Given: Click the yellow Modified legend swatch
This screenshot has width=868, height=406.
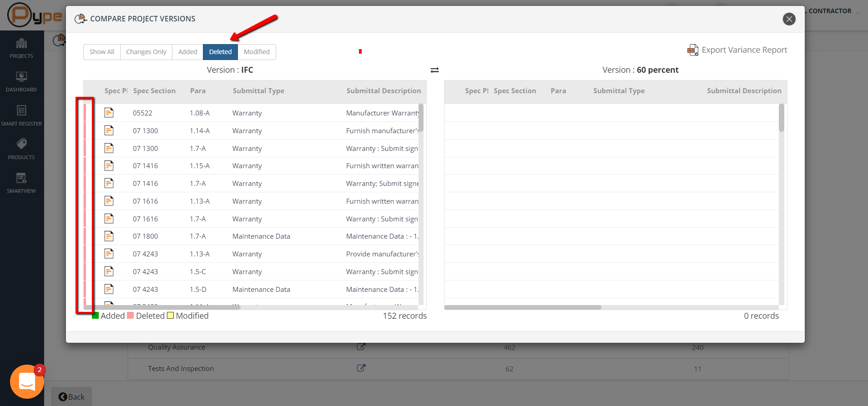Looking at the screenshot, I should [x=170, y=316].
